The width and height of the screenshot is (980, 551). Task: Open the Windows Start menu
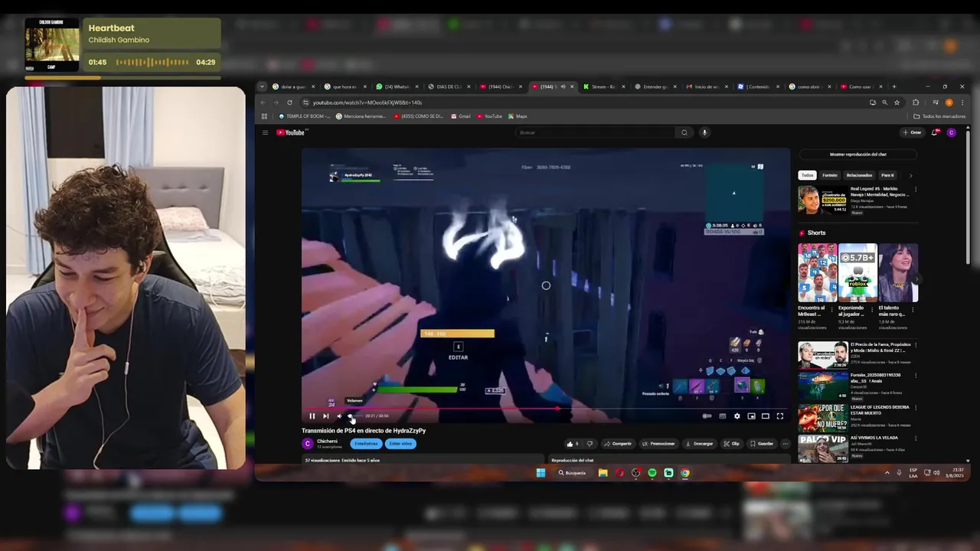click(x=541, y=473)
